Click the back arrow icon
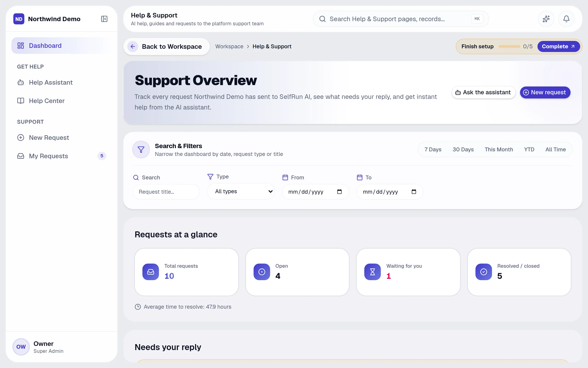588x368 pixels. pyautogui.click(x=133, y=46)
